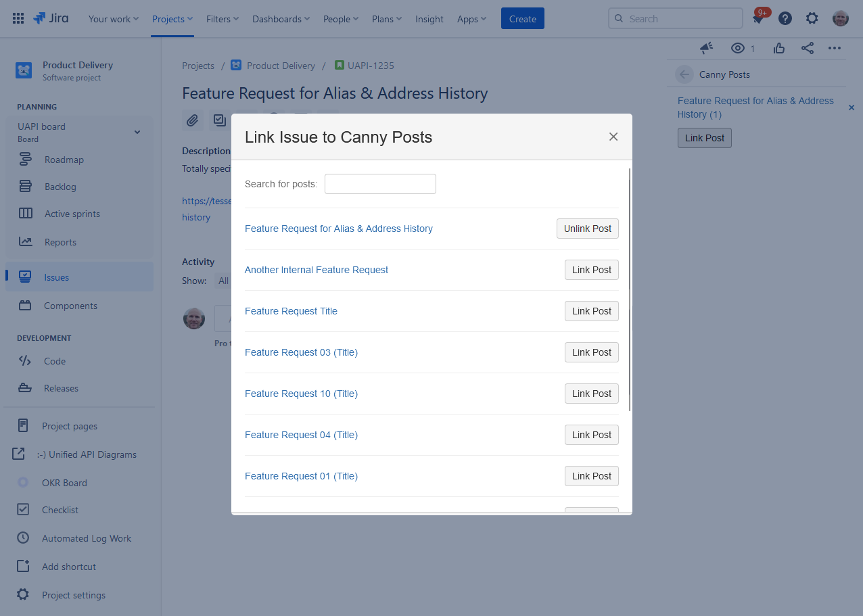Open the Insight menu item

pyautogui.click(x=429, y=19)
